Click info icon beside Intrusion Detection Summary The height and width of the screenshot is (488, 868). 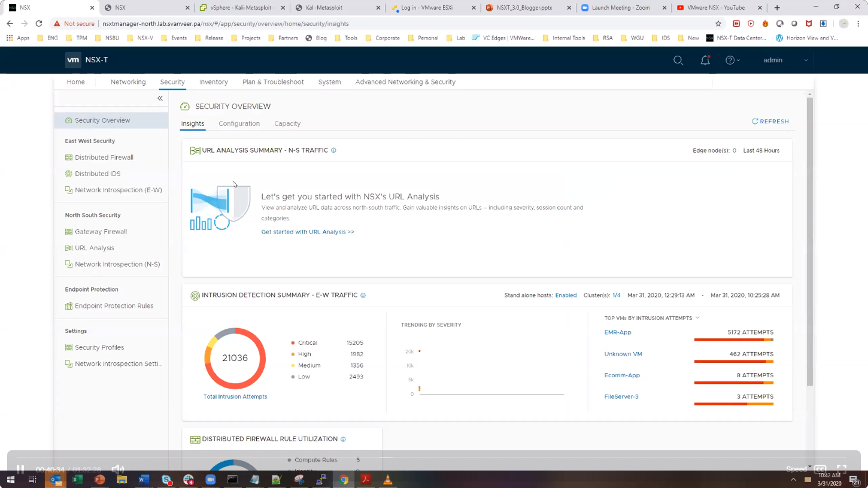coord(363,295)
